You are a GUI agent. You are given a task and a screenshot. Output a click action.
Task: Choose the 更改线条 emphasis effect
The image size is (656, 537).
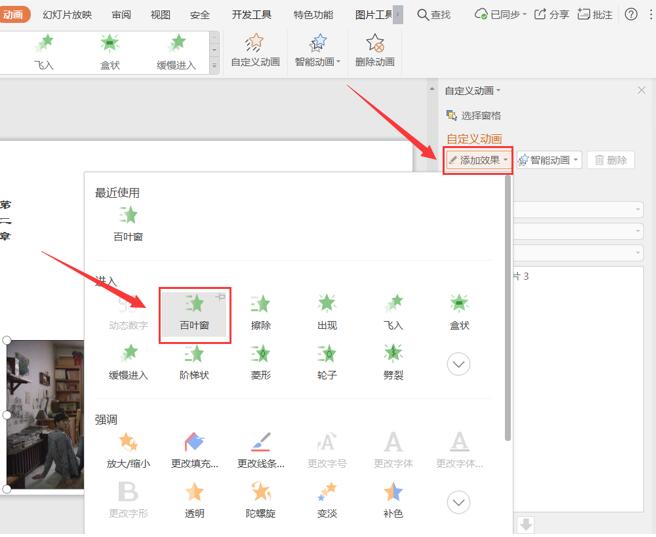coord(261,451)
